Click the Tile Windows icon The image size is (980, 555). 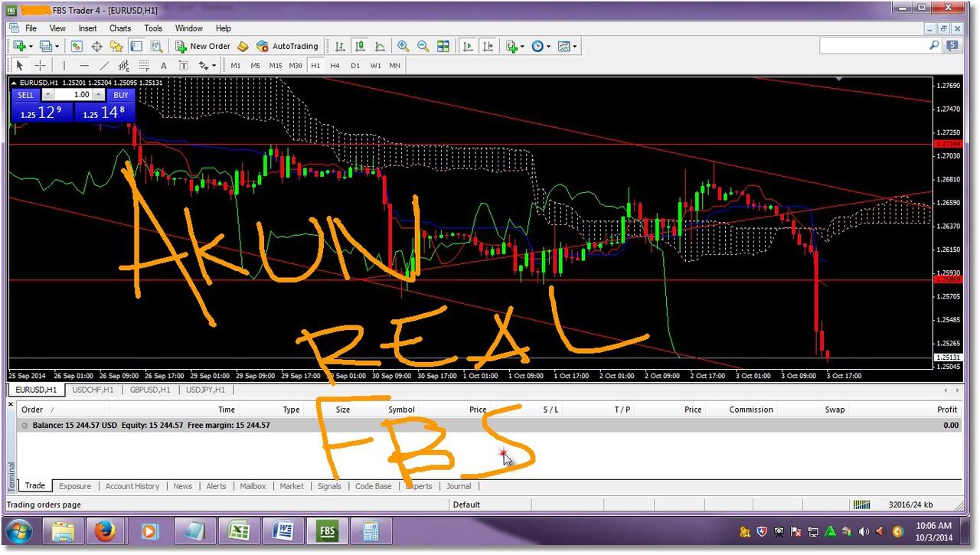pyautogui.click(x=443, y=47)
